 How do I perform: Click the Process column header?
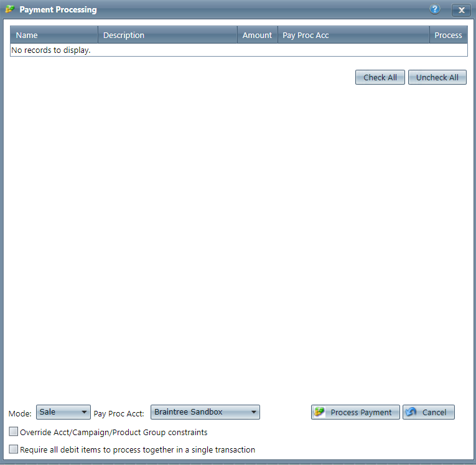[x=449, y=35]
